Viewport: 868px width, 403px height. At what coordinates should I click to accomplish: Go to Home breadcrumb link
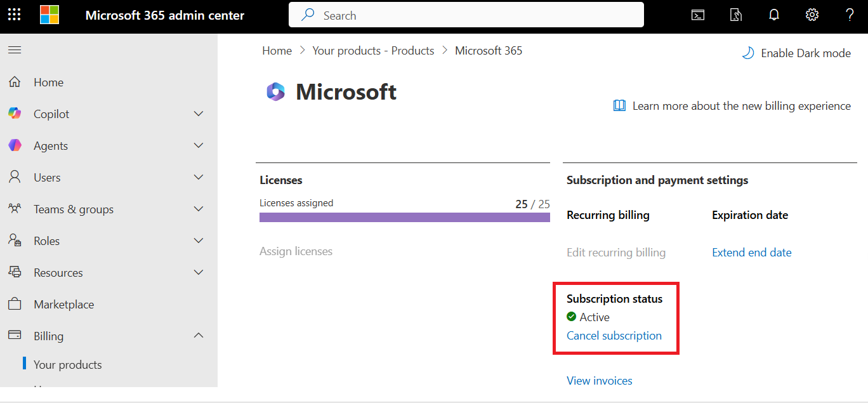[x=277, y=51]
